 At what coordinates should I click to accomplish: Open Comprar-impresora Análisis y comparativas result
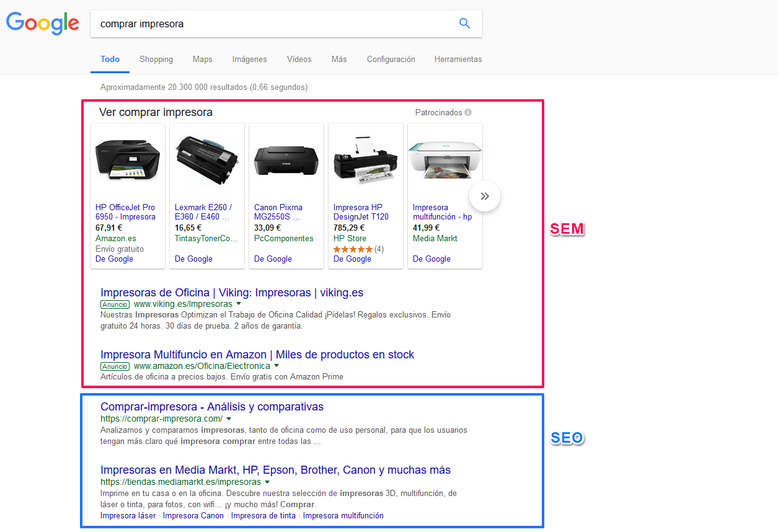(x=212, y=407)
